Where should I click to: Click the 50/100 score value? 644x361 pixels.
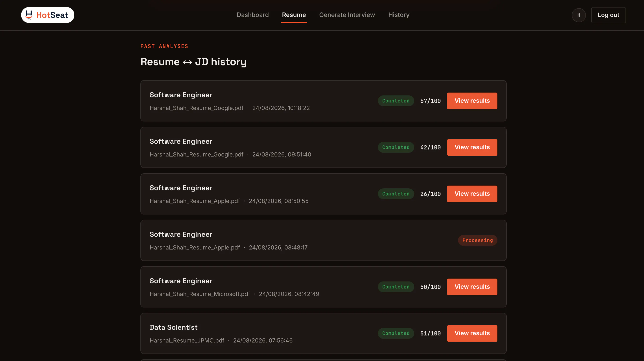[x=430, y=287]
